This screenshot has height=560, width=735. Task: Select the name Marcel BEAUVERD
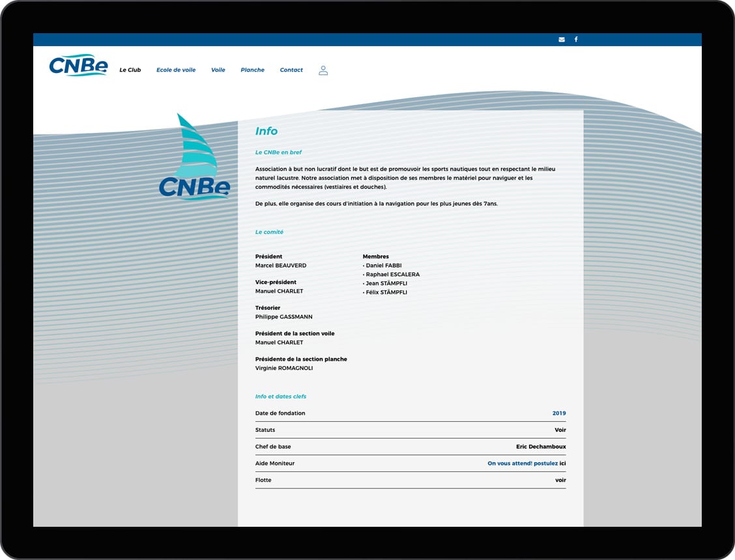click(281, 265)
